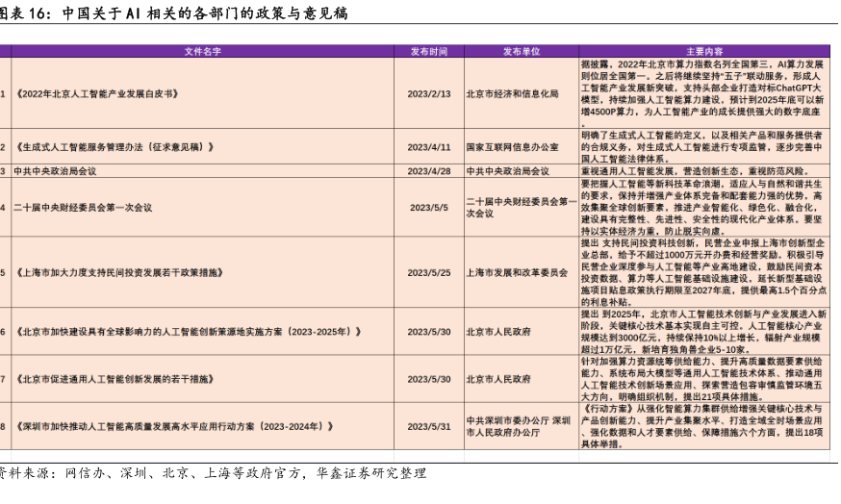Viewport: 841px width, 504px height.
Task: Click content cell starting '明确了生成式人工智能的定义'
Action: point(702,147)
